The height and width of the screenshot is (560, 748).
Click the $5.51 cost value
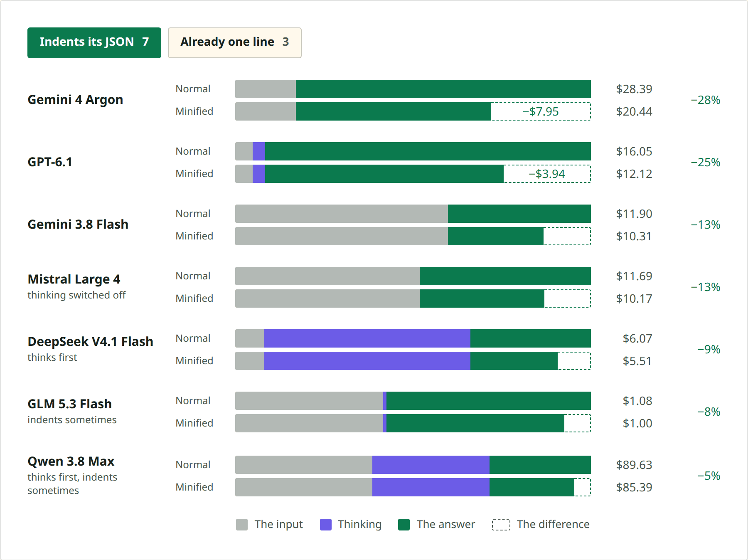point(637,361)
